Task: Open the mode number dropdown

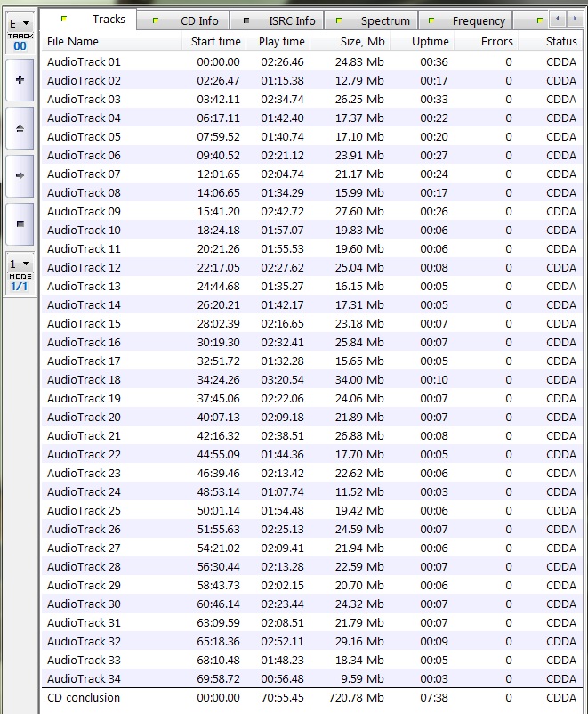Action: (x=20, y=264)
